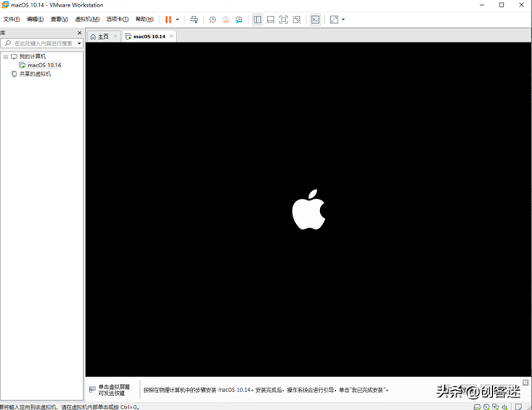Screen dimensions: 532x410
Task: Open the 查看(V) menu
Action: [x=59, y=19]
